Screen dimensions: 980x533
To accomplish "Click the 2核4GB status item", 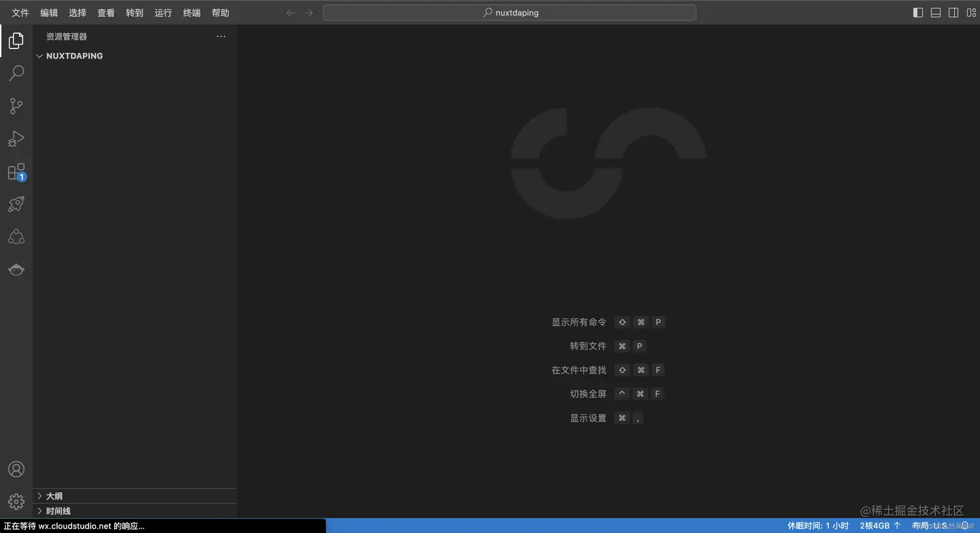I will pyautogui.click(x=880, y=526).
